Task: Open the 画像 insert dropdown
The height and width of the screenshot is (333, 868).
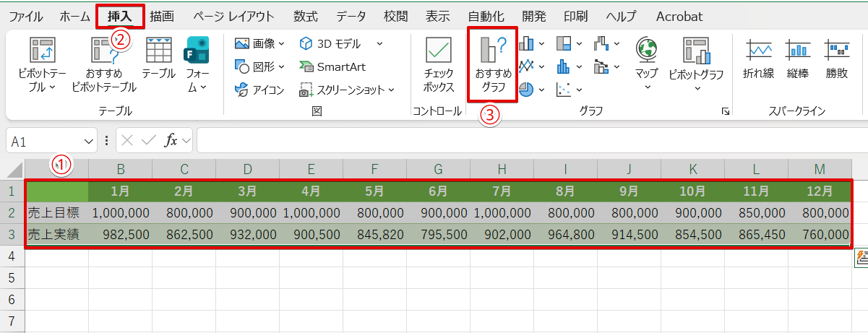Action: click(259, 44)
